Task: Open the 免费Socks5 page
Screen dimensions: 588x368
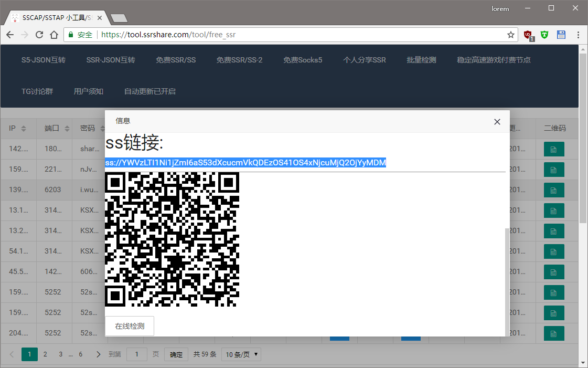Action: tap(303, 60)
